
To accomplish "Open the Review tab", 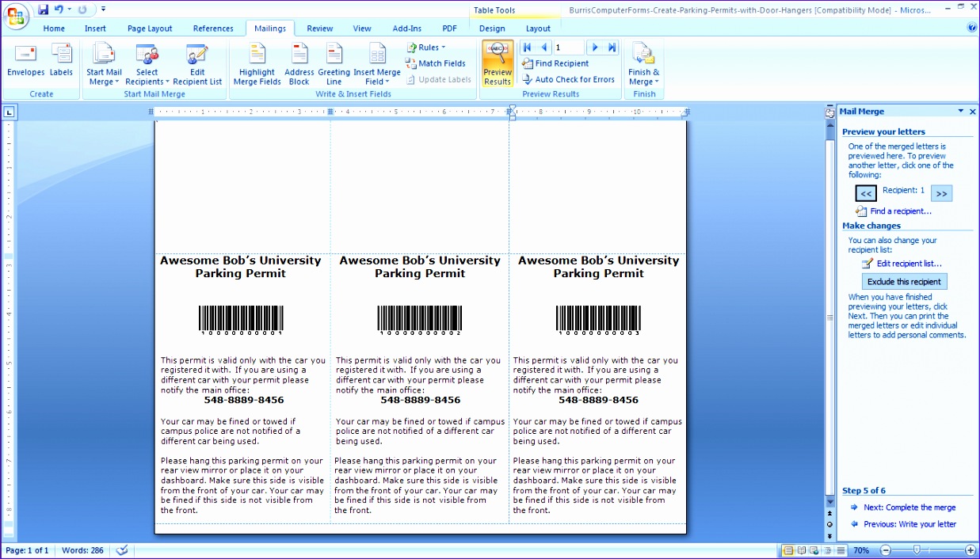I will pos(320,29).
